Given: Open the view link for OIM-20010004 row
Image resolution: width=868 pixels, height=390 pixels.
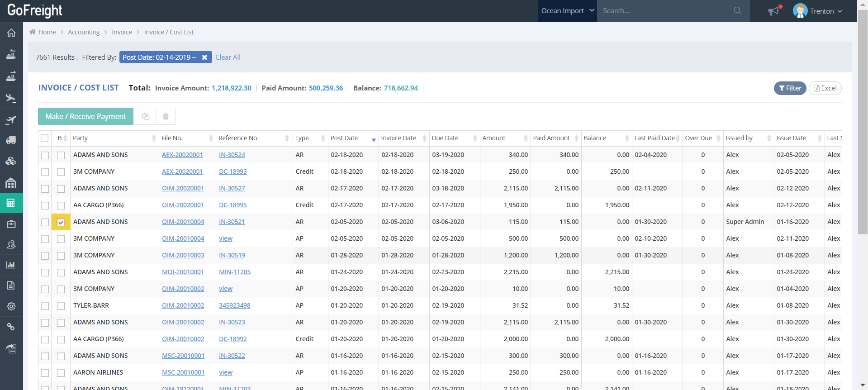Looking at the screenshot, I should [x=226, y=238].
